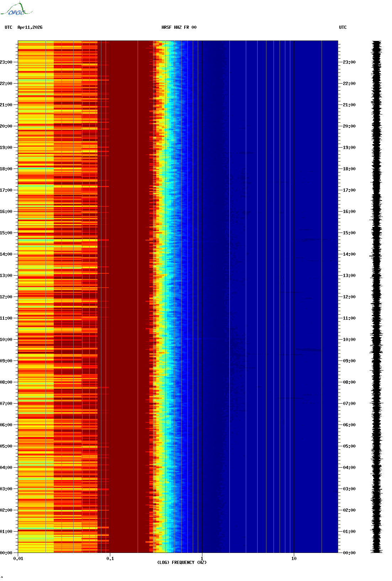The width and height of the screenshot is (392, 581).
Task: Click the 1 Hz frequency tick label
Action: [202, 559]
